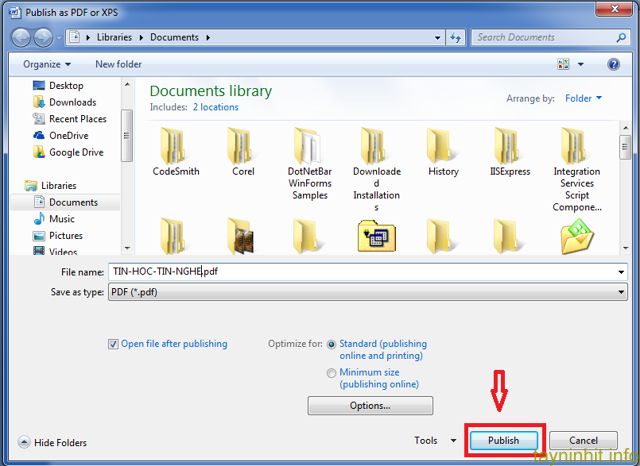Click New folder in toolbar
The image size is (640, 466).
[x=118, y=64]
